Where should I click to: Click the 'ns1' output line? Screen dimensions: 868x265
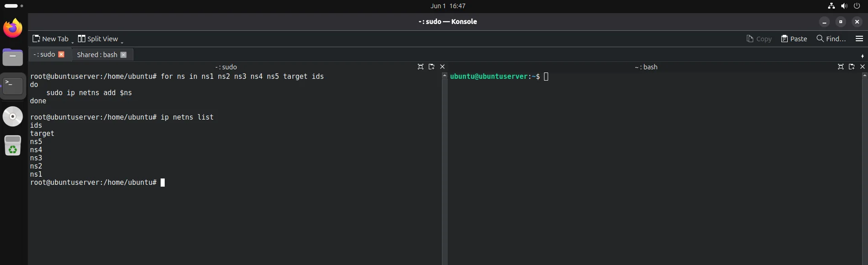pyautogui.click(x=36, y=174)
